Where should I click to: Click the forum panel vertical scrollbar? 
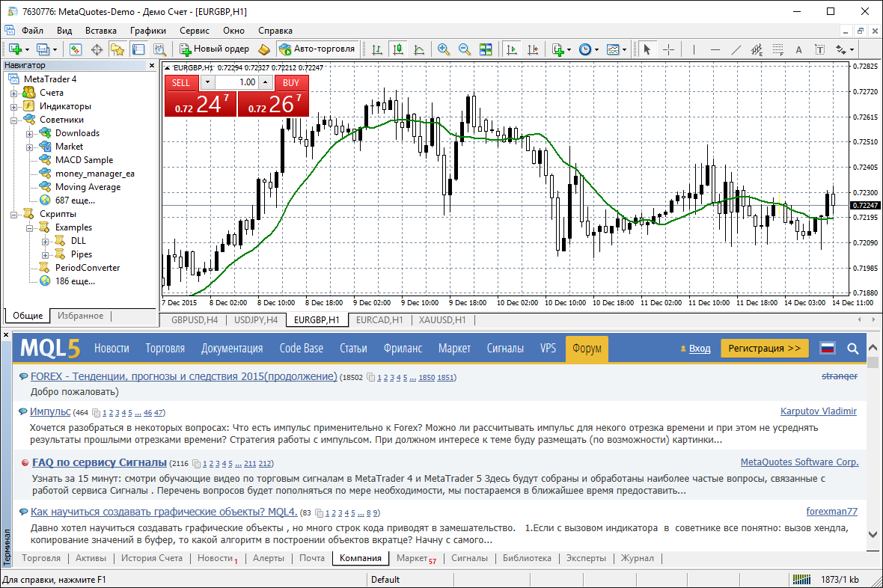coord(873,449)
